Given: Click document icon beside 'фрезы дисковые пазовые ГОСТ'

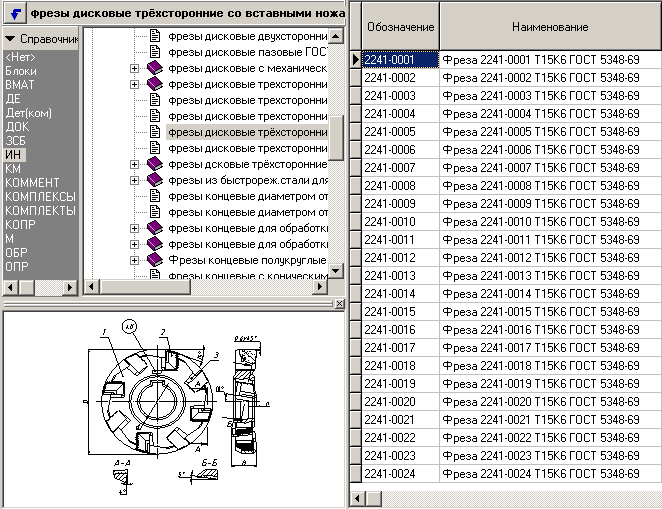Looking at the screenshot, I should [155, 52].
